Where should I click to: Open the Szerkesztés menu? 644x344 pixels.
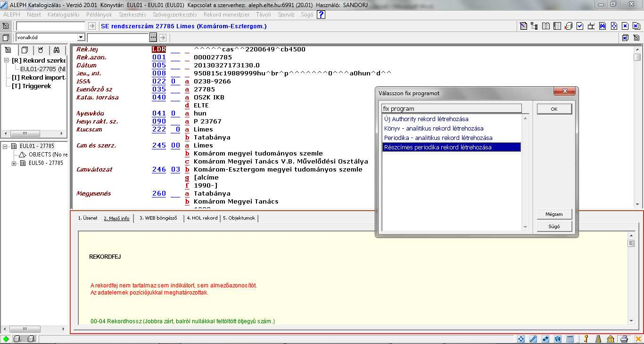click(132, 15)
